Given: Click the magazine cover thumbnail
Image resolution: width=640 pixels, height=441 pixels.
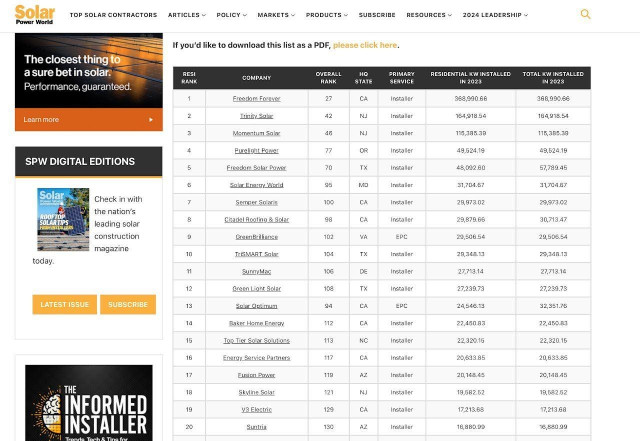Looking at the screenshot, I should (x=63, y=219).
